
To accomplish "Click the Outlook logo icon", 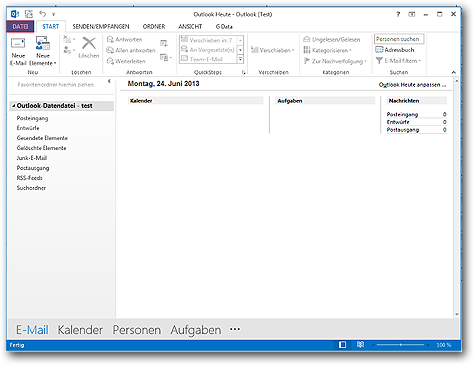I will click(x=15, y=14).
